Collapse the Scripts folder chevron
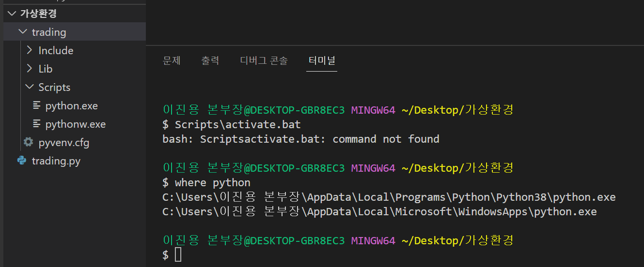Screen dimensions: 644x267 click(30, 87)
